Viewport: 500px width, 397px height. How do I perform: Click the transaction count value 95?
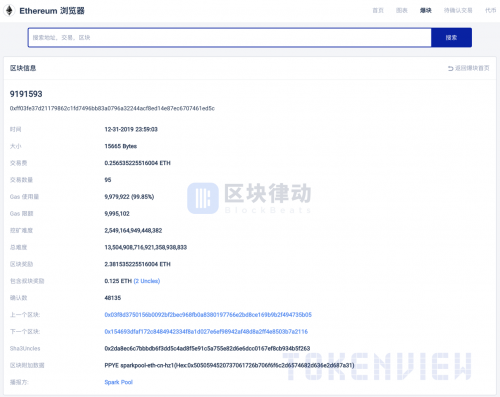tap(108, 180)
